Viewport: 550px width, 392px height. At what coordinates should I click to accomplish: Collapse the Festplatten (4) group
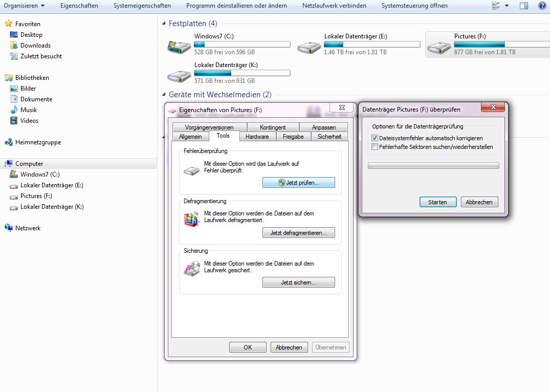(x=164, y=24)
